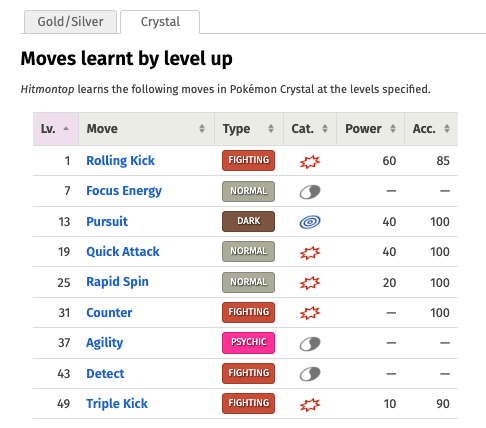Viewport: 486px width, 428px height.
Task: Click level 49 in the Triple Kick row
Action: pyautogui.click(x=64, y=404)
